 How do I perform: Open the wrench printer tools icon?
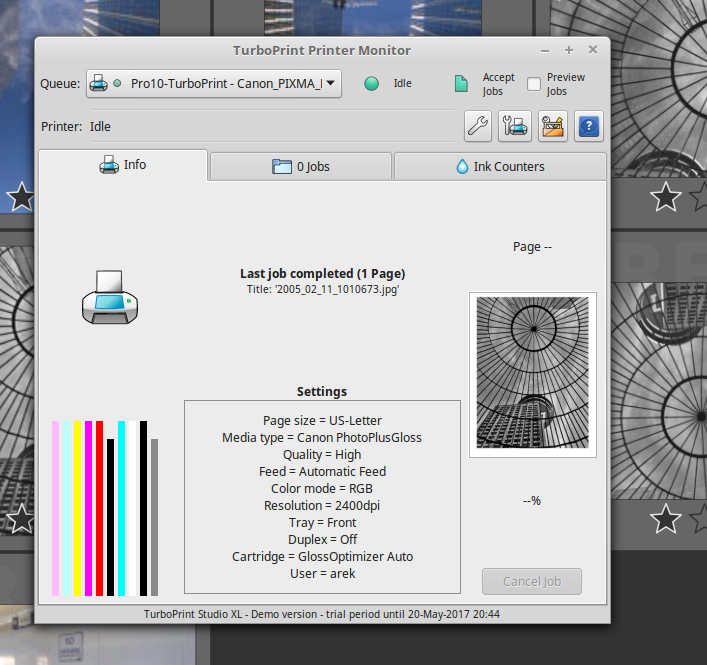pyautogui.click(x=479, y=126)
